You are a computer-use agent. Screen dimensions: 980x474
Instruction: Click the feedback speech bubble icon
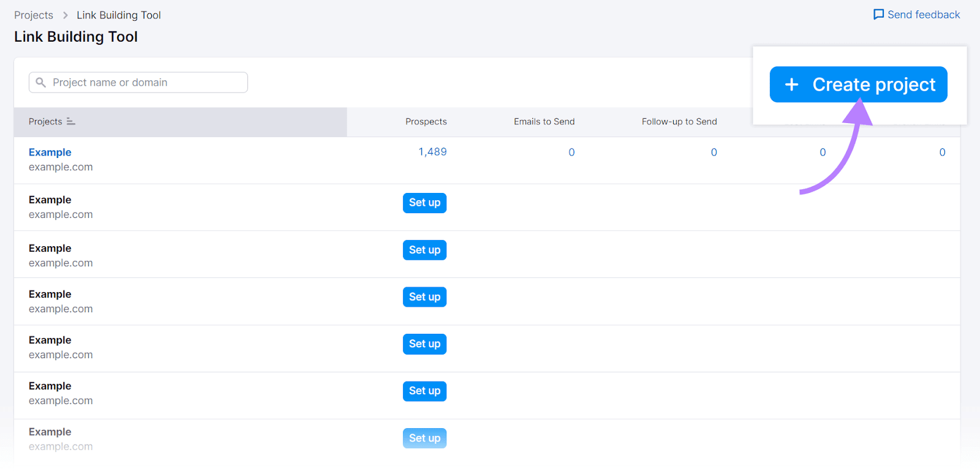(879, 15)
